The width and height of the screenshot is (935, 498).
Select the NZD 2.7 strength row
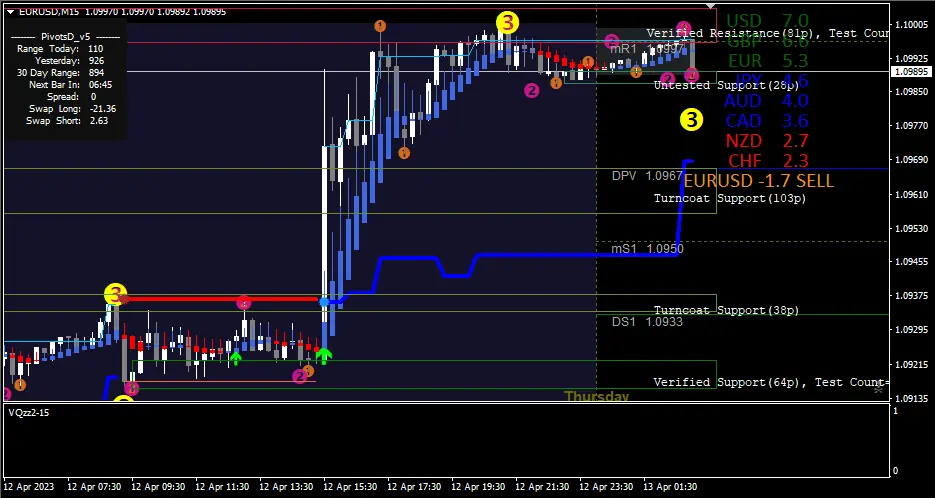click(x=767, y=141)
